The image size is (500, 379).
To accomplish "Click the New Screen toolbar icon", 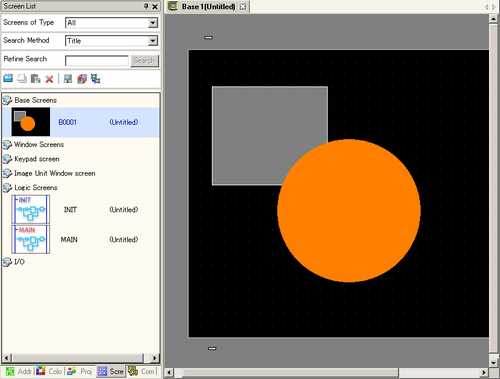I will click(x=8, y=78).
